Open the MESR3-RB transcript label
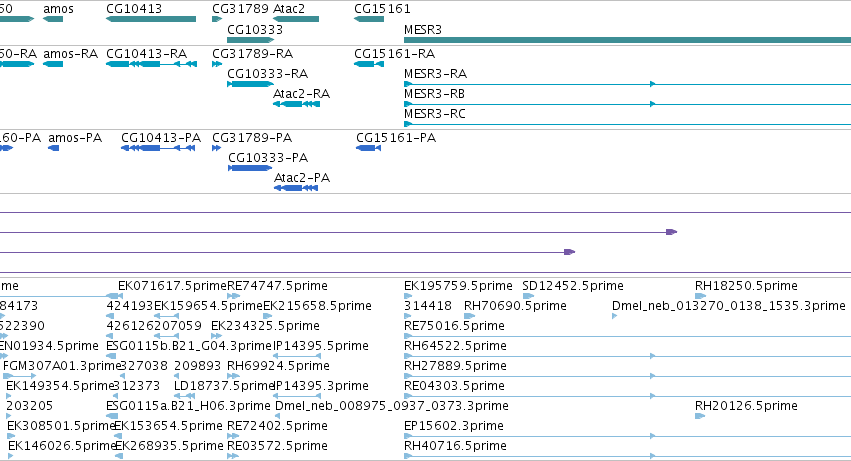Screen dimensions: 851x461 (434, 94)
